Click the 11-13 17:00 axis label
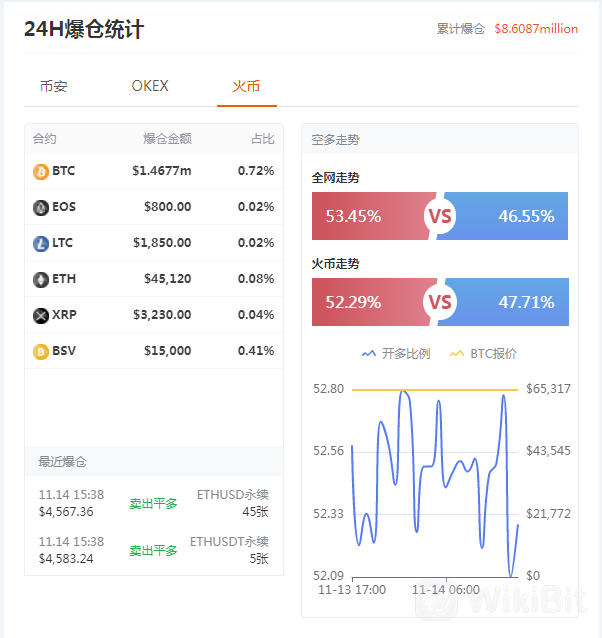The image size is (602, 638). [352, 590]
